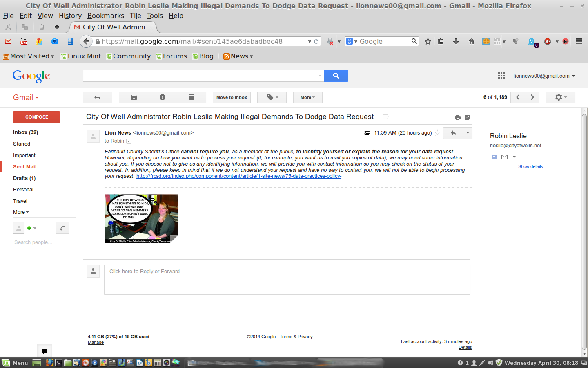Image resolution: width=588 pixels, height=368 pixels.
Task: Open the frcsd.org data practices policy link
Action: pos(239,176)
